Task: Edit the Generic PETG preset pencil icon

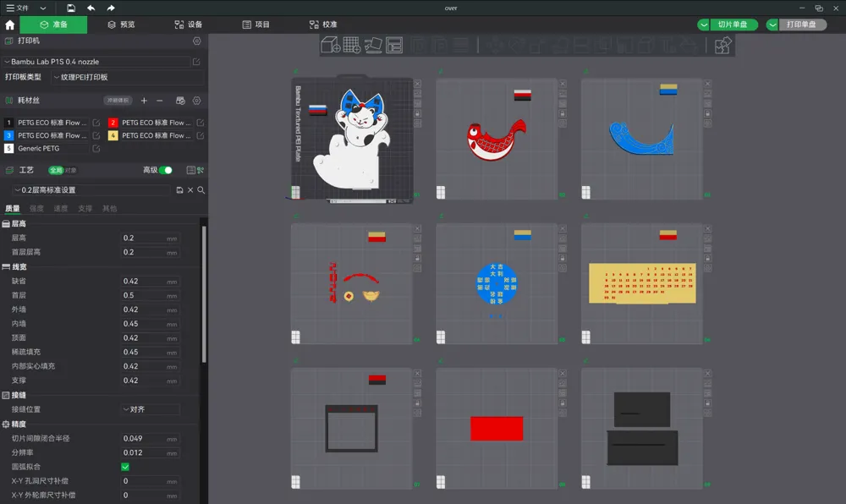Action: pyautogui.click(x=96, y=149)
